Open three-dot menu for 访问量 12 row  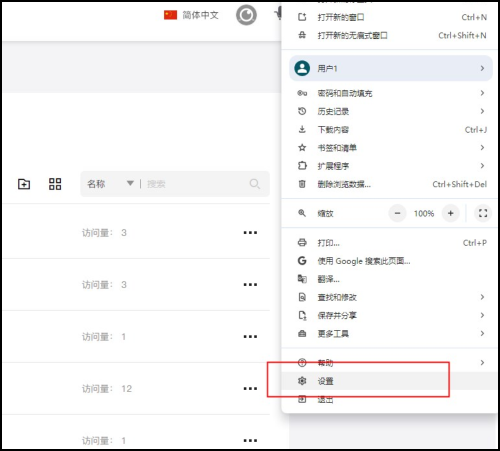[250, 389]
